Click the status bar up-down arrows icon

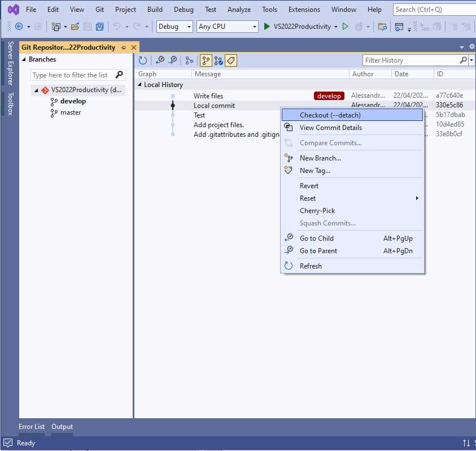[x=466, y=443]
